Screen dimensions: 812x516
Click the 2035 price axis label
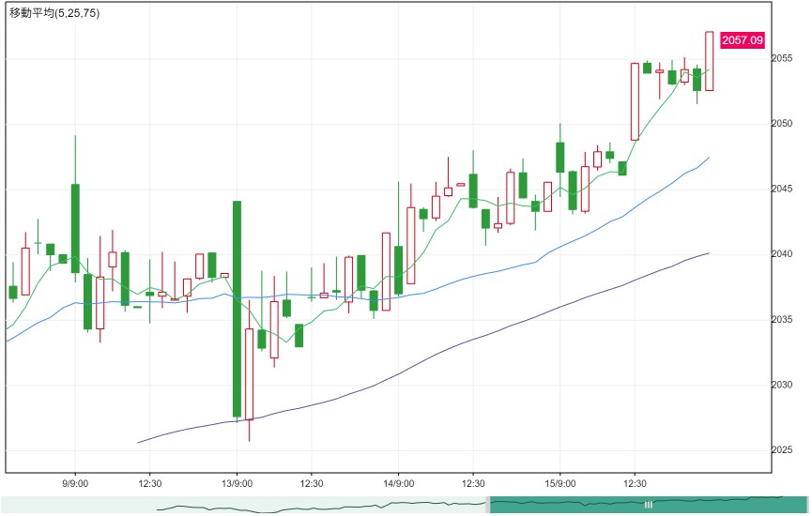pos(782,319)
